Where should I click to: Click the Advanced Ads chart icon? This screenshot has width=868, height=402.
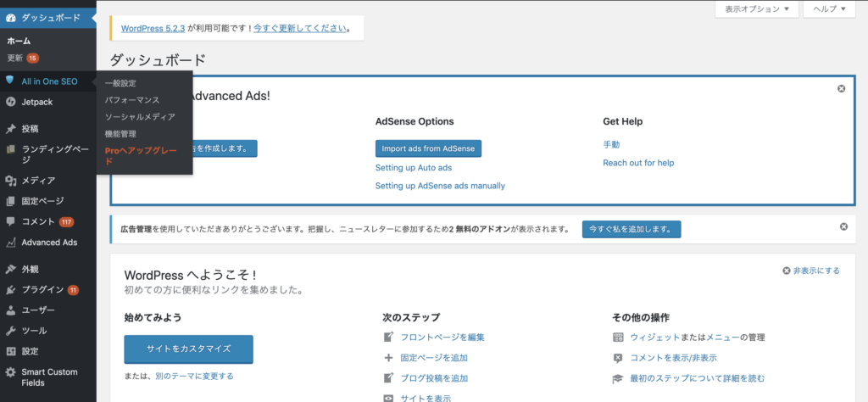[x=10, y=243]
